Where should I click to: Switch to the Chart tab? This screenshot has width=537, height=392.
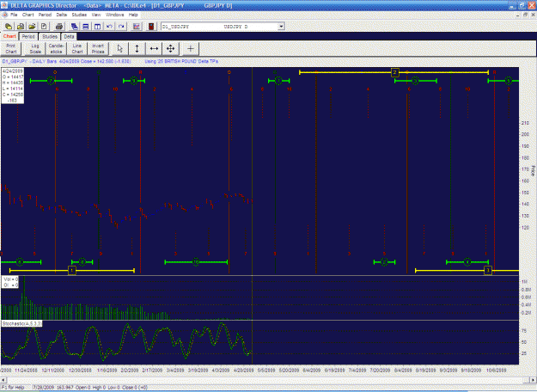pyautogui.click(x=9, y=36)
